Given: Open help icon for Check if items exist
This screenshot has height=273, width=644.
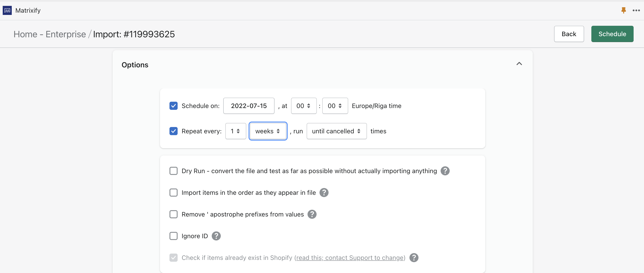Looking at the screenshot, I should click(x=414, y=258).
